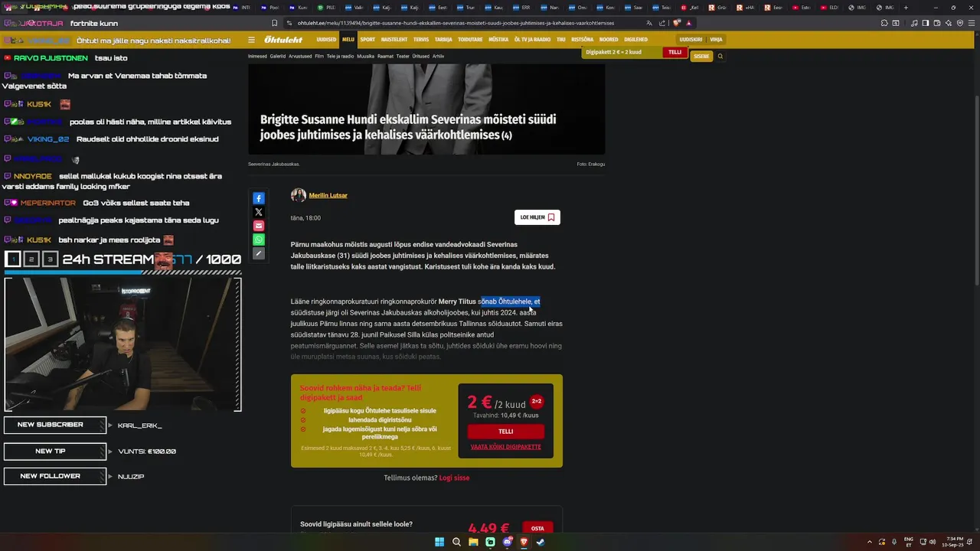Open site search magnifier icon

pos(720,56)
